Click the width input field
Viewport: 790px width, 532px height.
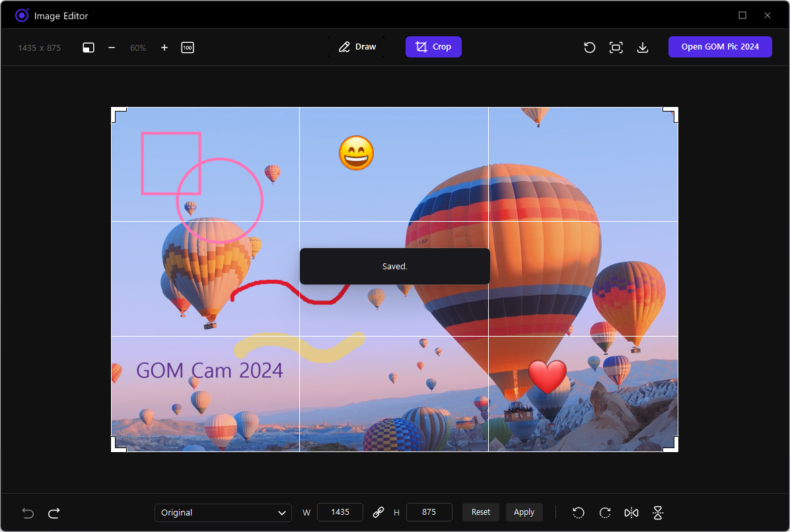pyautogui.click(x=340, y=512)
